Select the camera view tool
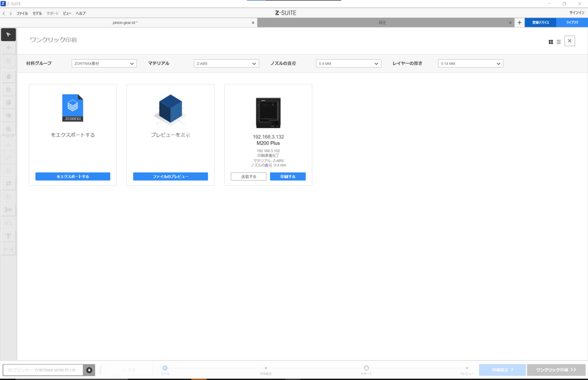This screenshot has width=588, height=380. coord(8,116)
